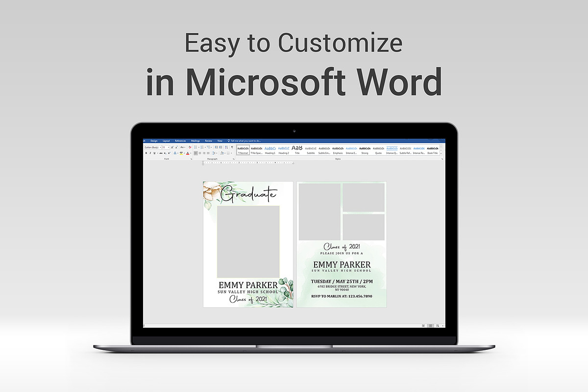Open the Paragraph dialog launcher
This screenshot has width=588, height=392.
233,159
